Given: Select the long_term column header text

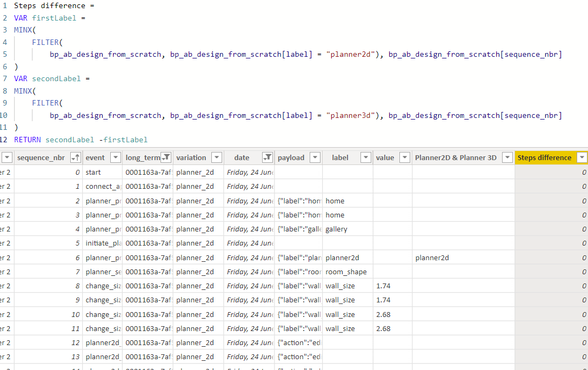Looking at the screenshot, I should click(143, 157).
